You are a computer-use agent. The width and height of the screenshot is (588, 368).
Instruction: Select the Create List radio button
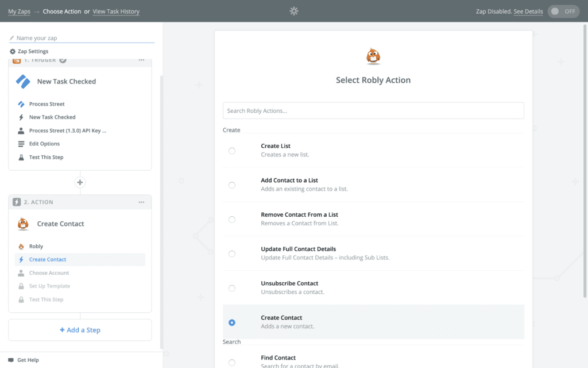232,151
